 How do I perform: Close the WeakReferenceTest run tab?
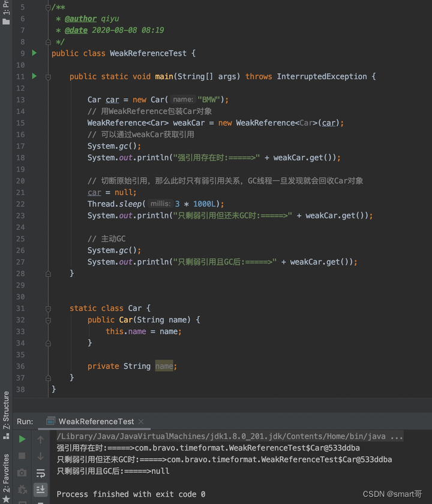click(141, 421)
